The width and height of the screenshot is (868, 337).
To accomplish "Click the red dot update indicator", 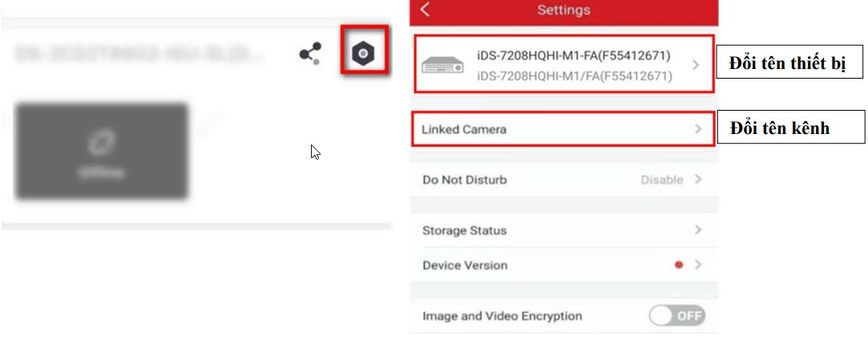I will (679, 265).
